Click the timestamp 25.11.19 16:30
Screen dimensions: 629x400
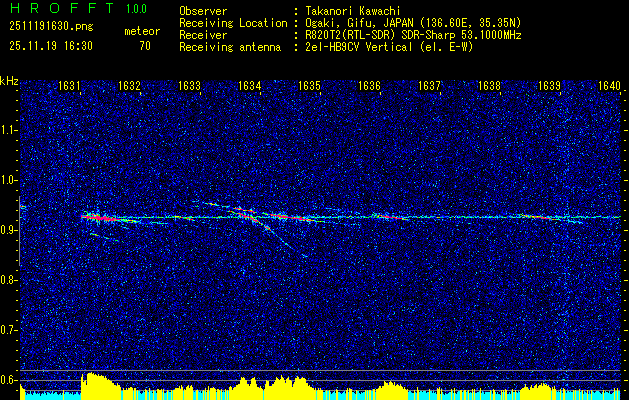[51, 46]
